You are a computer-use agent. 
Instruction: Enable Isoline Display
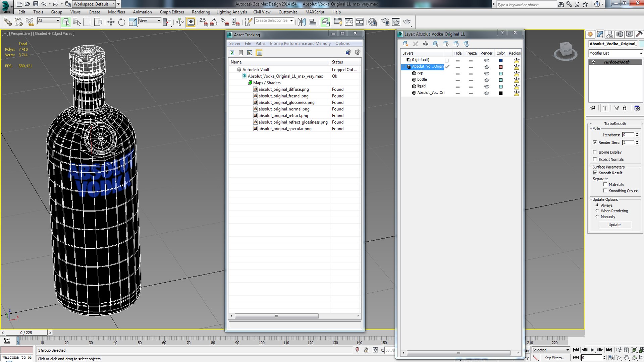pos(595,152)
